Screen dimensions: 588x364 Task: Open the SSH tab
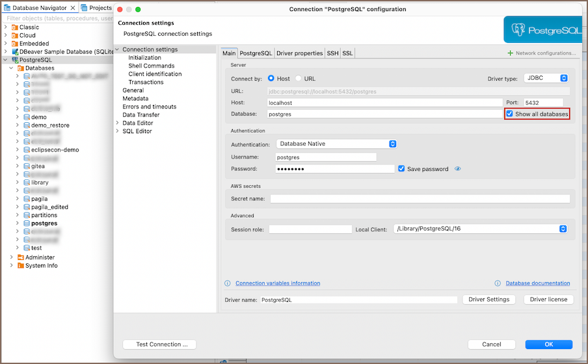click(332, 53)
